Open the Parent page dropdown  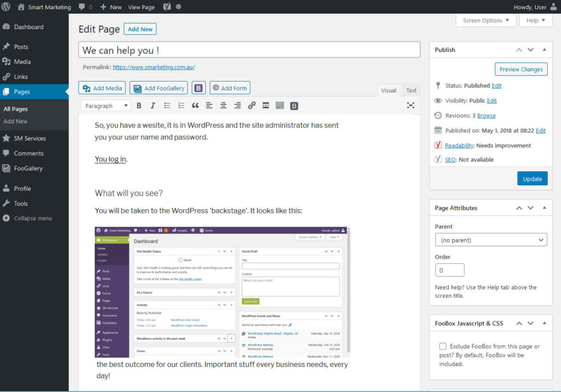pos(491,240)
